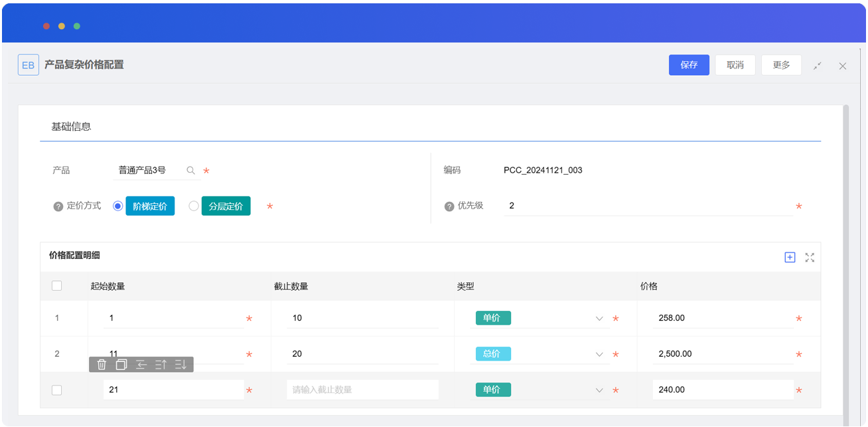
Task: Check the checkbox on the third row
Action: (57, 390)
